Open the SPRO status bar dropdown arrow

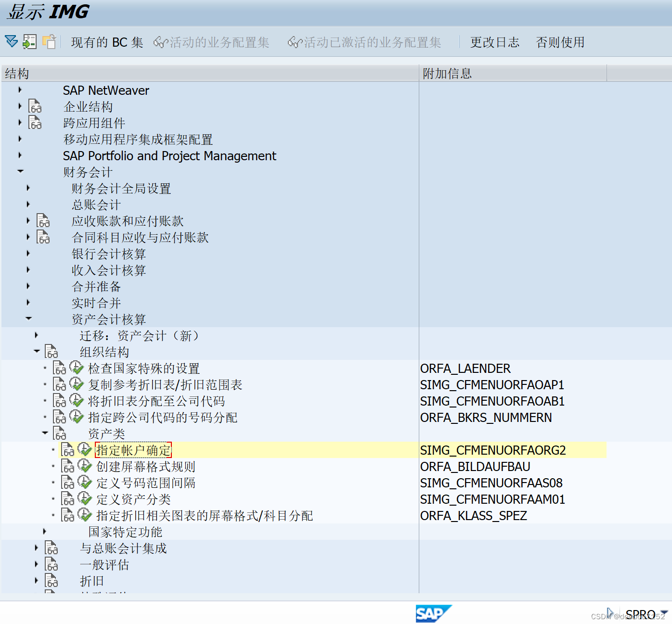664,612
